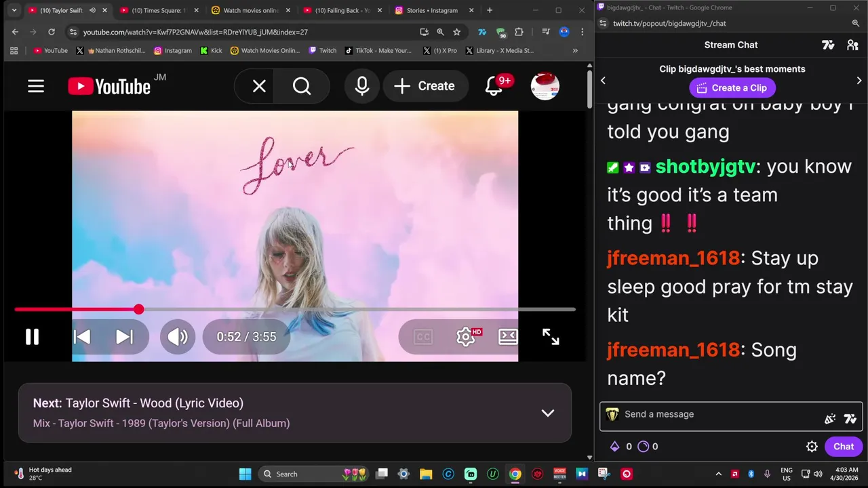
Task: Open Twitch chat community users icon
Action: 852,45
